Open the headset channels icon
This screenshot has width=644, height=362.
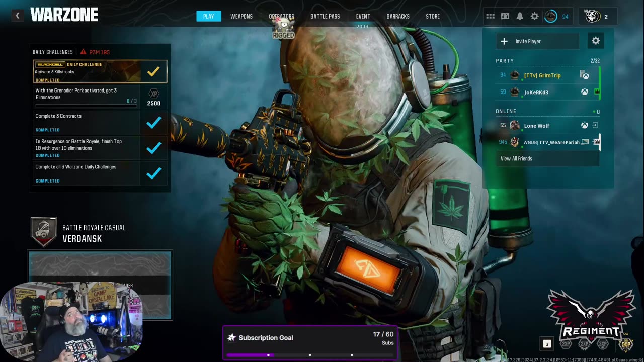click(x=505, y=16)
